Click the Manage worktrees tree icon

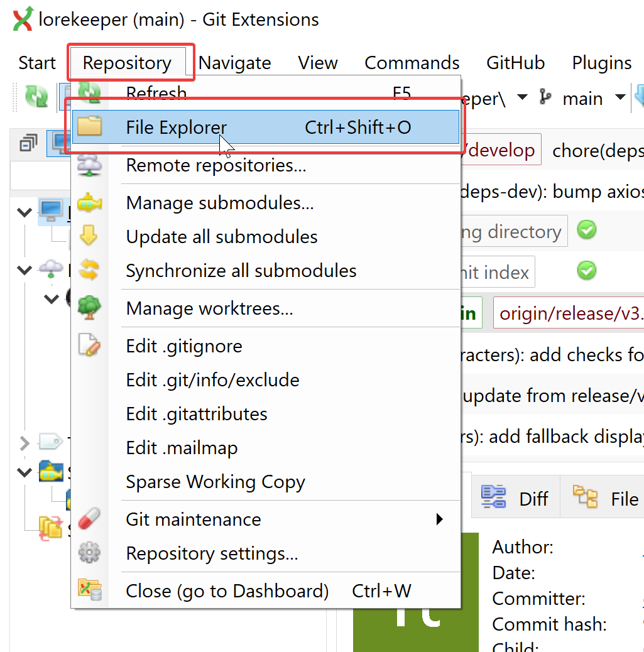click(x=89, y=308)
